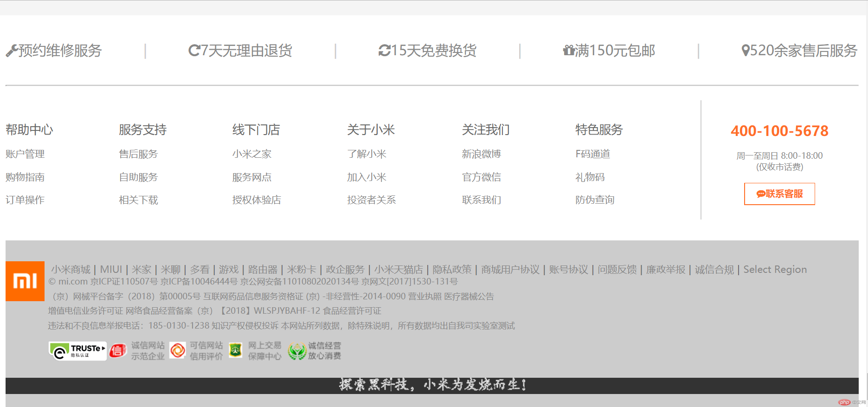This screenshot has width=868, height=407.
Task: Click 京公网安备11010802020134号 link
Action: click(299, 282)
